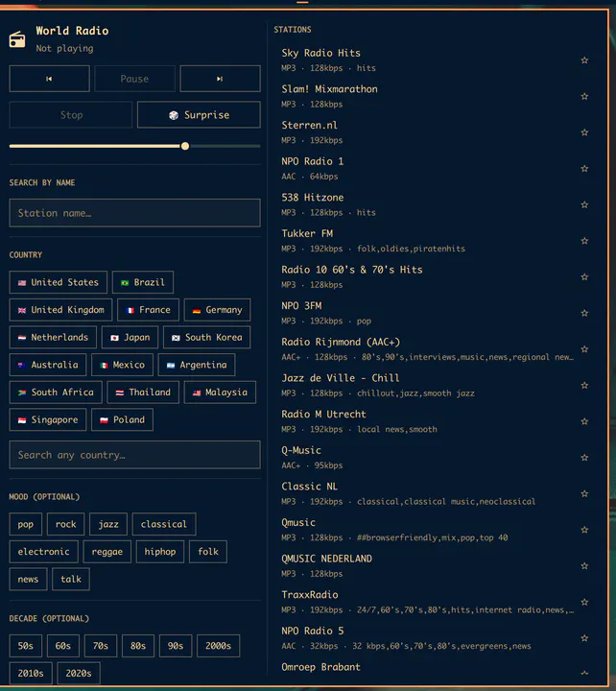Select the rock mood tag
The image size is (616, 691).
pos(65,524)
